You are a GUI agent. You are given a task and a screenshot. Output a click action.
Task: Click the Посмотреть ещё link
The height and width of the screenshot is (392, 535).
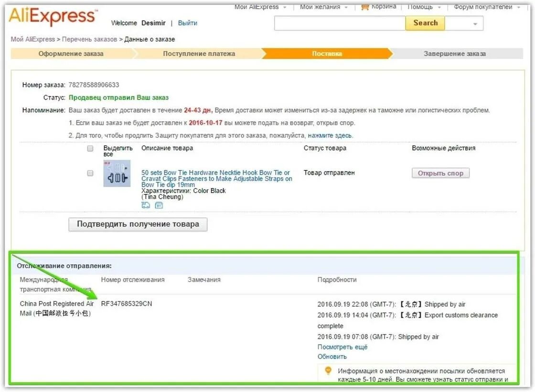click(342, 347)
